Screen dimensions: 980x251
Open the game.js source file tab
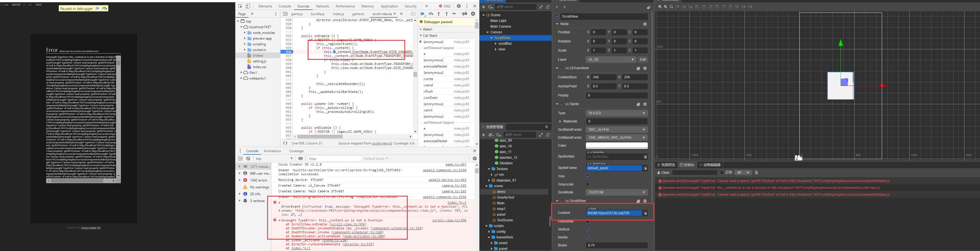[x=297, y=14]
